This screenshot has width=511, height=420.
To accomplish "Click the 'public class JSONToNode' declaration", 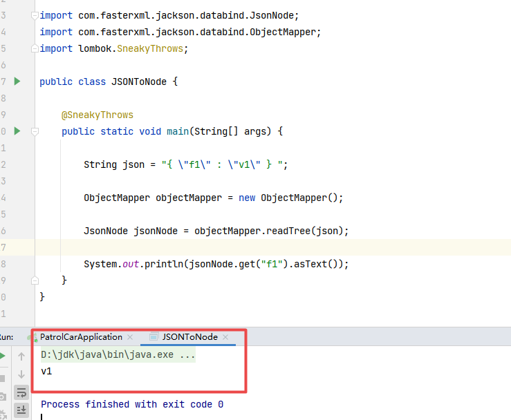I will point(109,82).
